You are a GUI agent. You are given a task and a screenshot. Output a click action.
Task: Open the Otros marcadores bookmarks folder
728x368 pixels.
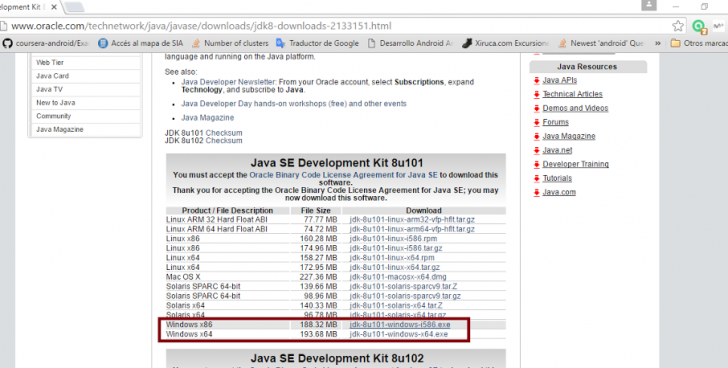point(699,43)
